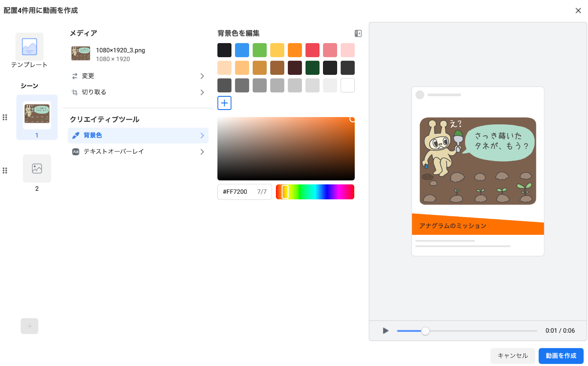
Task: Click the add new scene plus button
Action: point(29,326)
